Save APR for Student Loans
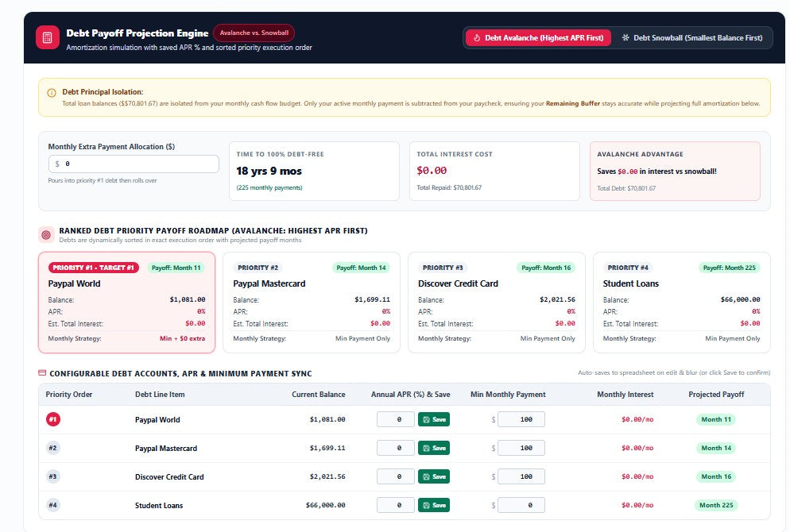 click(434, 505)
